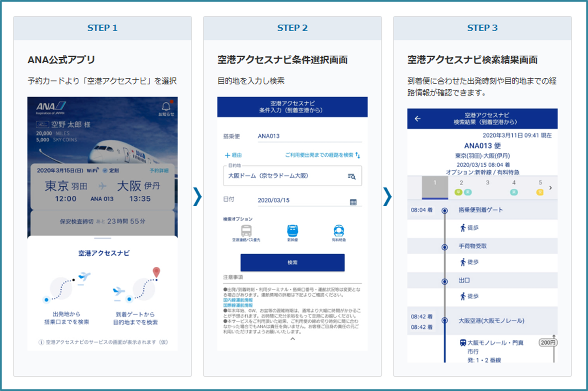Click the blue 検索 button
This screenshot has height=391, width=588.
pyautogui.click(x=292, y=263)
